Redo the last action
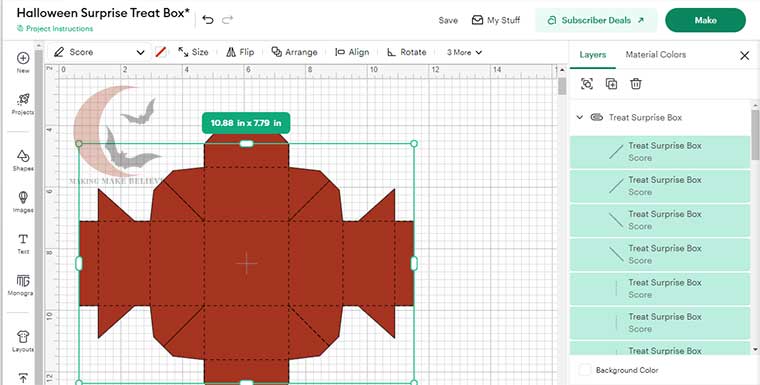This screenshot has width=760, height=385. (227, 20)
